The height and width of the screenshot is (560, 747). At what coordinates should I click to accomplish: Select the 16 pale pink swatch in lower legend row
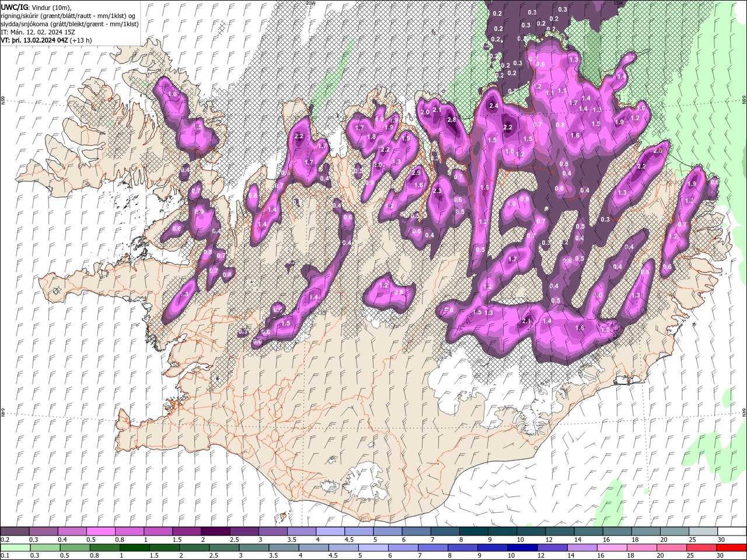click(x=612, y=548)
